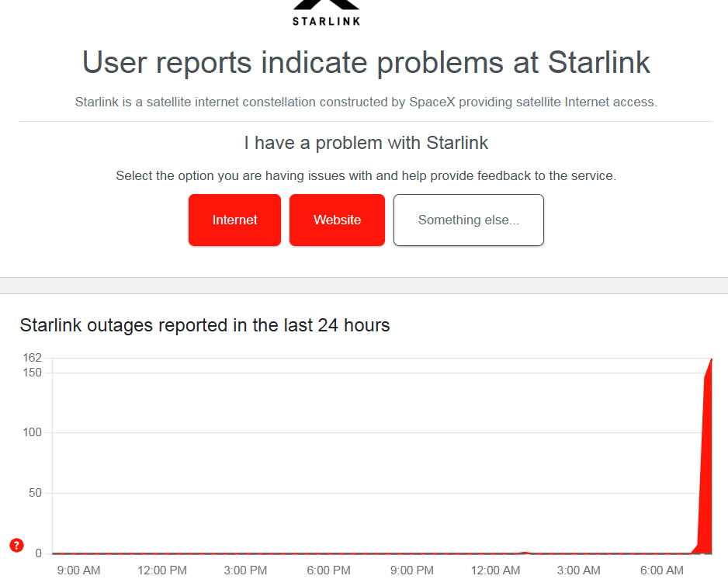Select the 9:00 AM label on the time axis

point(78,570)
